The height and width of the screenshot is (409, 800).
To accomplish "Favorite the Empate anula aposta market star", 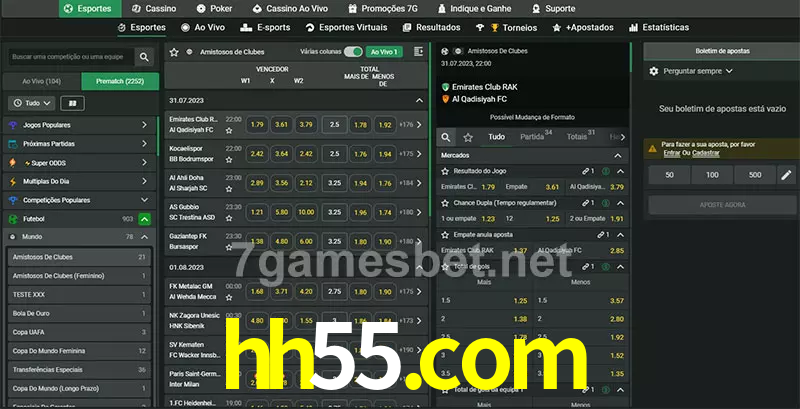I will pos(445,235).
